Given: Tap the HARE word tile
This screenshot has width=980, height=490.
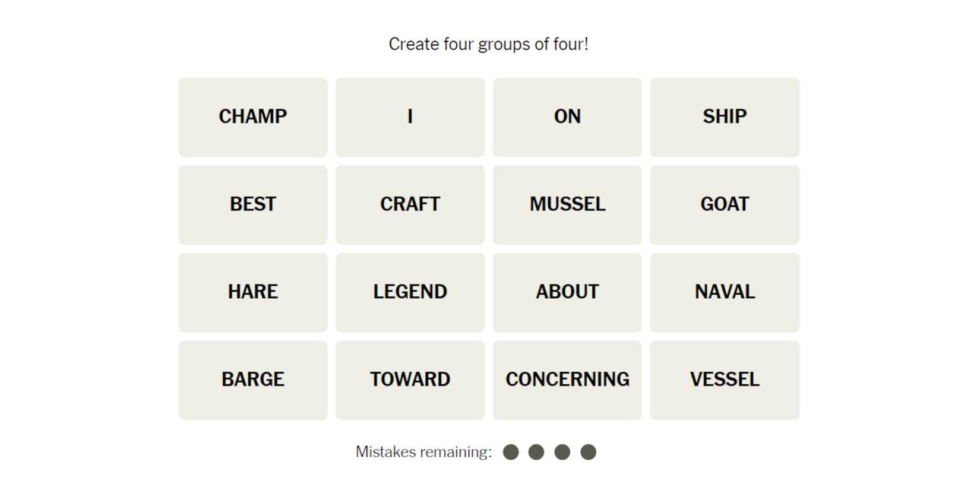Looking at the screenshot, I should click(x=252, y=292).
